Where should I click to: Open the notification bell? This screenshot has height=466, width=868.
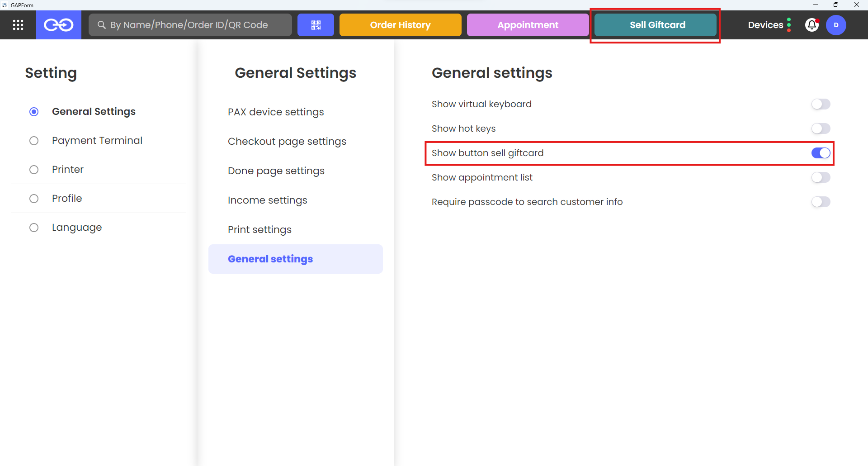pos(812,25)
